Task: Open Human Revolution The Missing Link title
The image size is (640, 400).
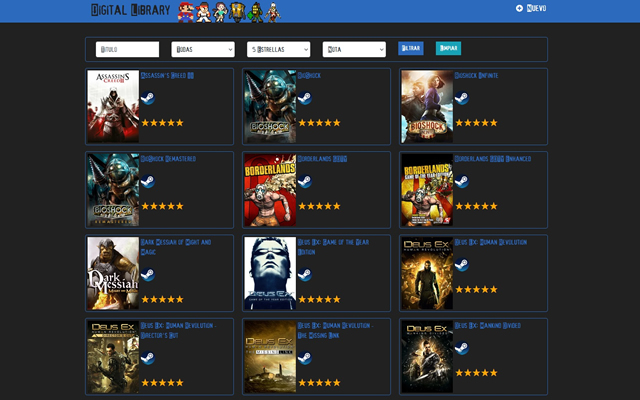Action: [x=336, y=330]
